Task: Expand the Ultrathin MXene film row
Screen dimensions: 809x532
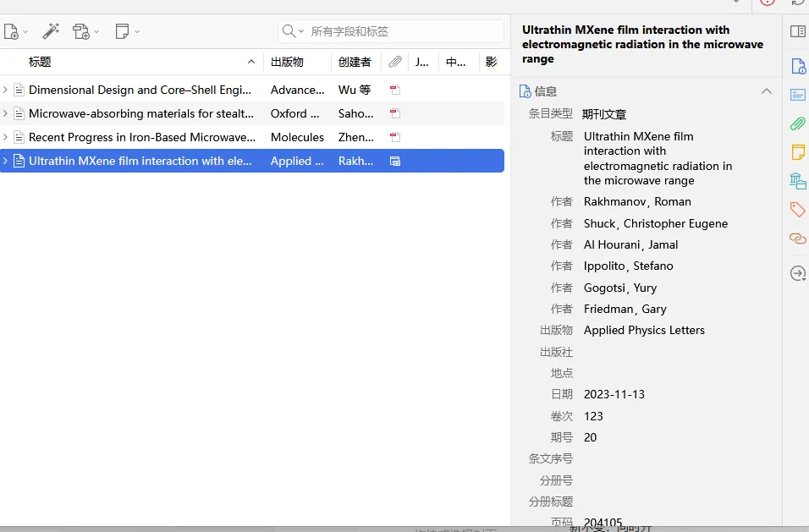Action: 5,161
